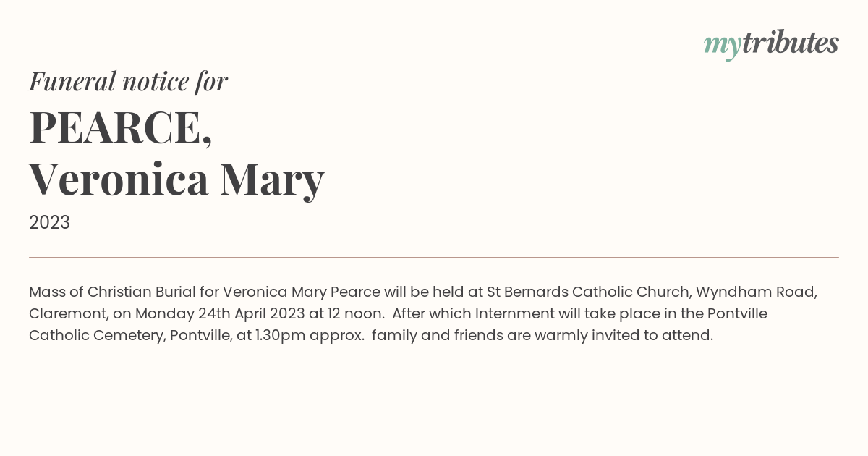This screenshot has width=868, height=456.
Task: Select the "PEARCE," surname heading
Action: point(121,127)
